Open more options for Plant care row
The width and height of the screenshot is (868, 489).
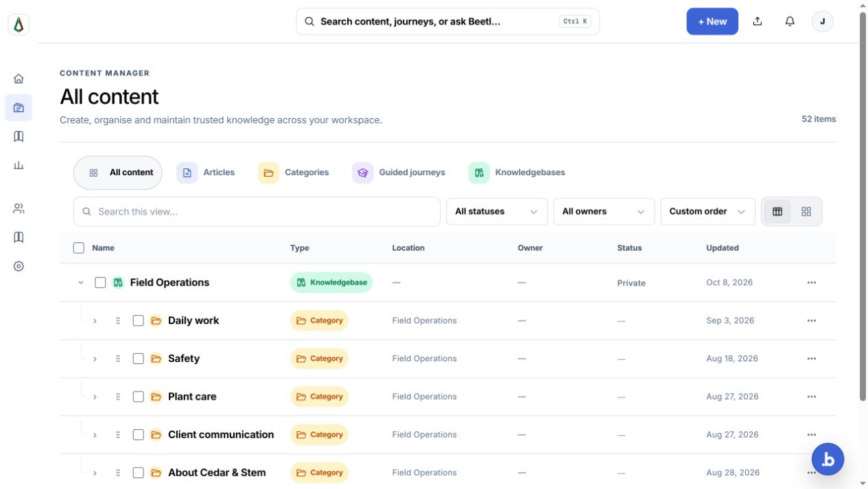(x=812, y=397)
